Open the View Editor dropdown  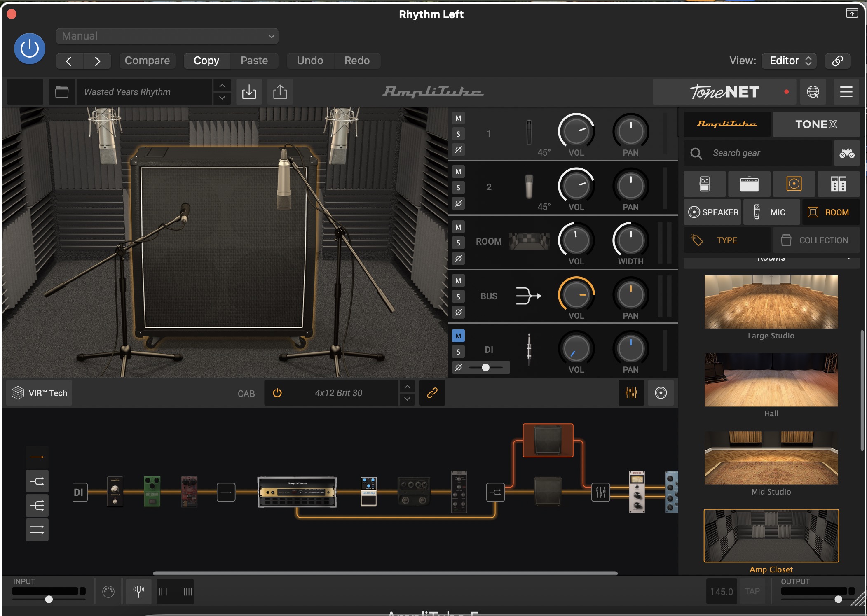point(790,61)
